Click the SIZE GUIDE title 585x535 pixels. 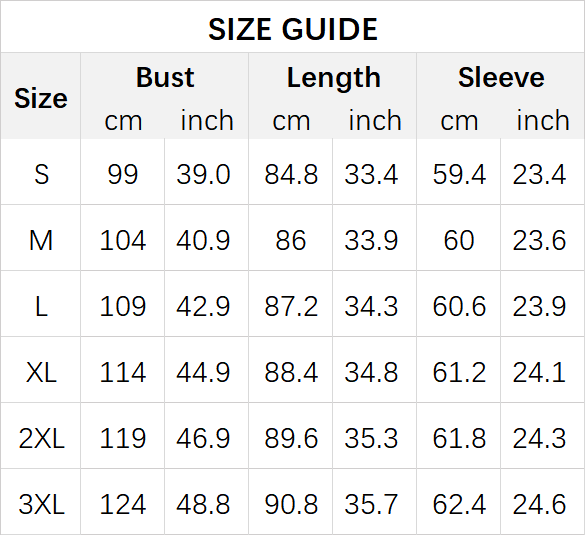[x=293, y=29]
